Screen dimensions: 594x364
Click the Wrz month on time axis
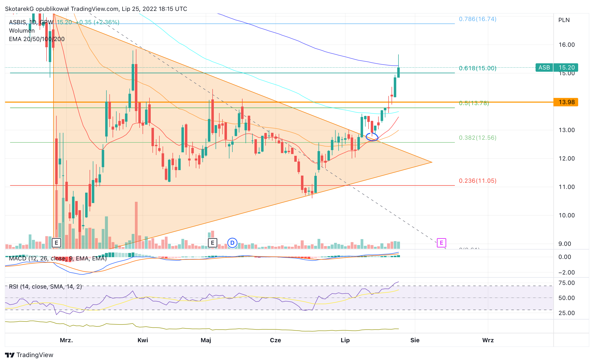click(x=488, y=340)
